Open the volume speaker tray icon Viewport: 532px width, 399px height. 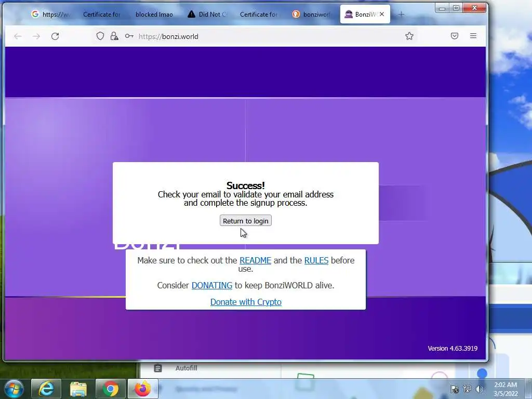coord(480,389)
